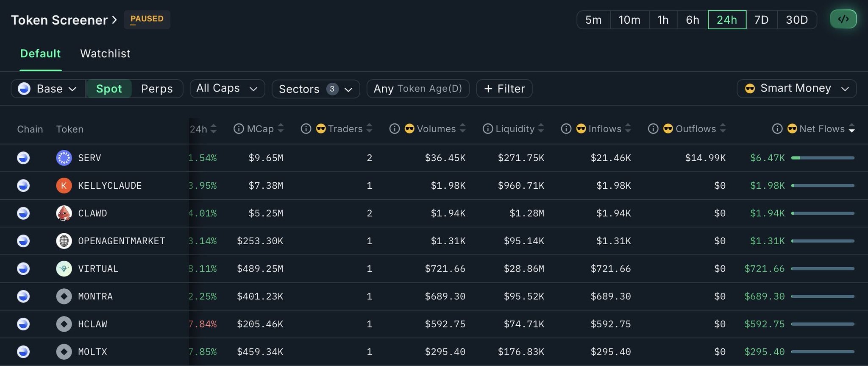
Task: Select the 7D timeframe tab
Action: [761, 20]
